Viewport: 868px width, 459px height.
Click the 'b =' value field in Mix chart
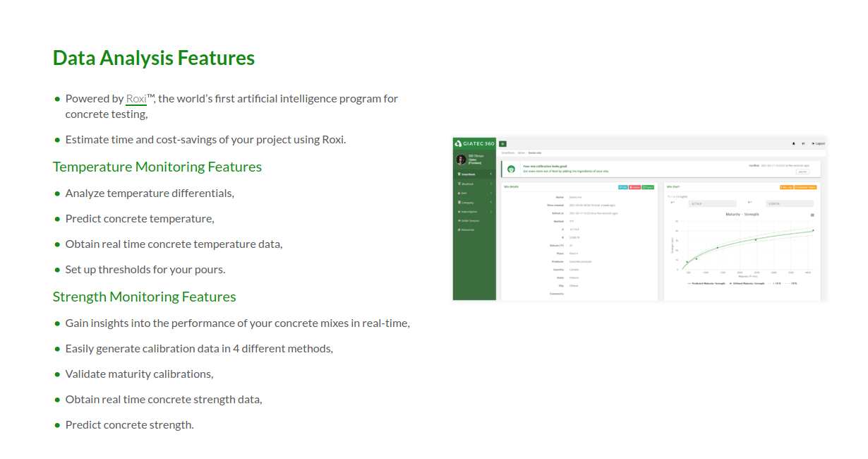(x=790, y=203)
